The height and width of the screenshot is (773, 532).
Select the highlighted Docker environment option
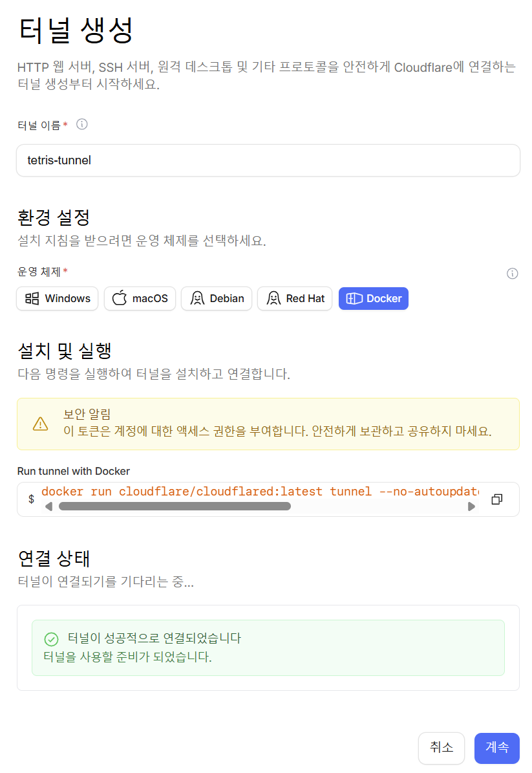click(374, 298)
